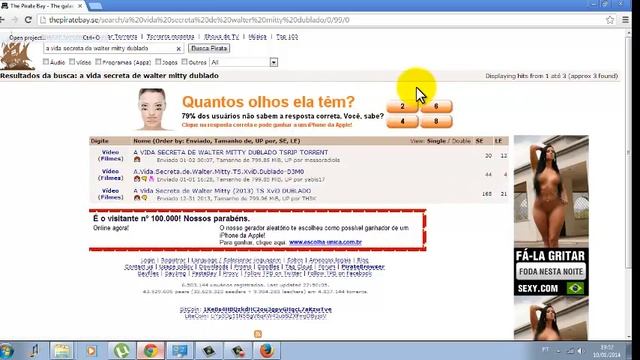Image resolution: width=640 pixels, height=360 pixels.
Task: Click the browser Back arrow
Action: coord(2,20)
